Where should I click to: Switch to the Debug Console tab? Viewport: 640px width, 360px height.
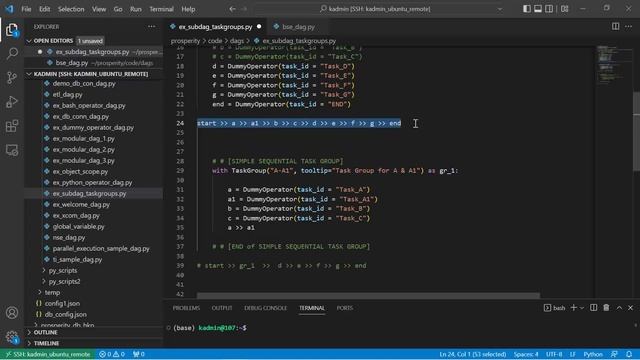(265, 308)
